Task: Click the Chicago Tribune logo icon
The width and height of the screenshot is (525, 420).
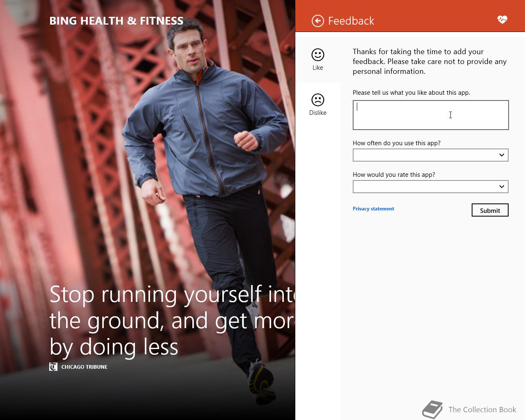Action: click(53, 367)
